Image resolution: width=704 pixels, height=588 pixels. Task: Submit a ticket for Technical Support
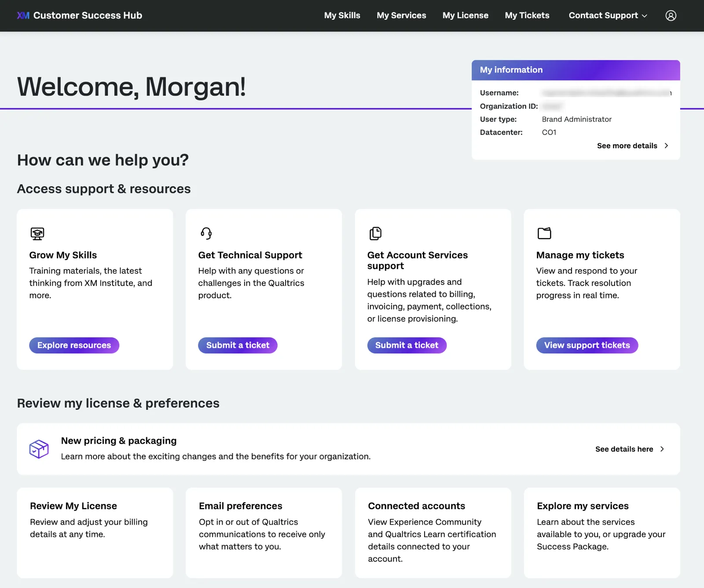click(x=238, y=345)
